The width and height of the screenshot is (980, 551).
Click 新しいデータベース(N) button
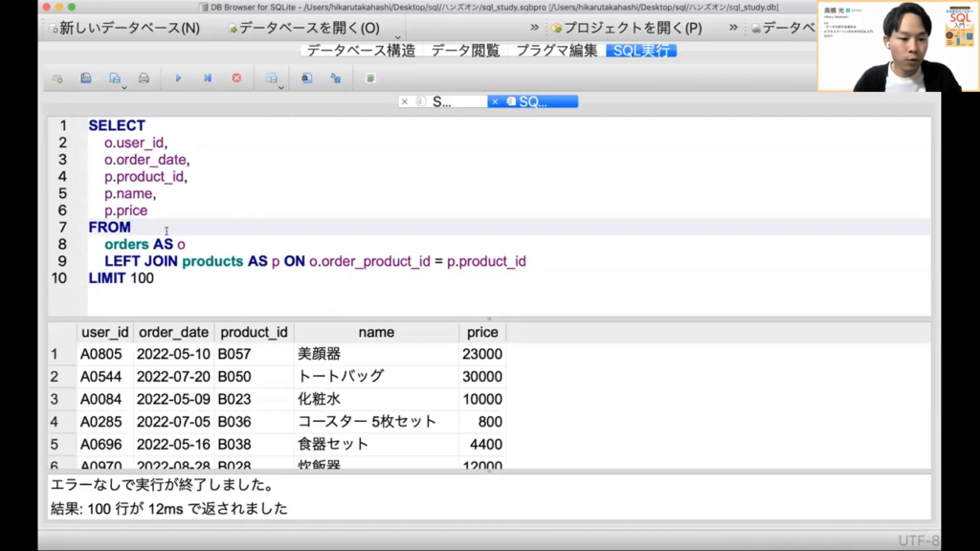(x=122, y=28)
